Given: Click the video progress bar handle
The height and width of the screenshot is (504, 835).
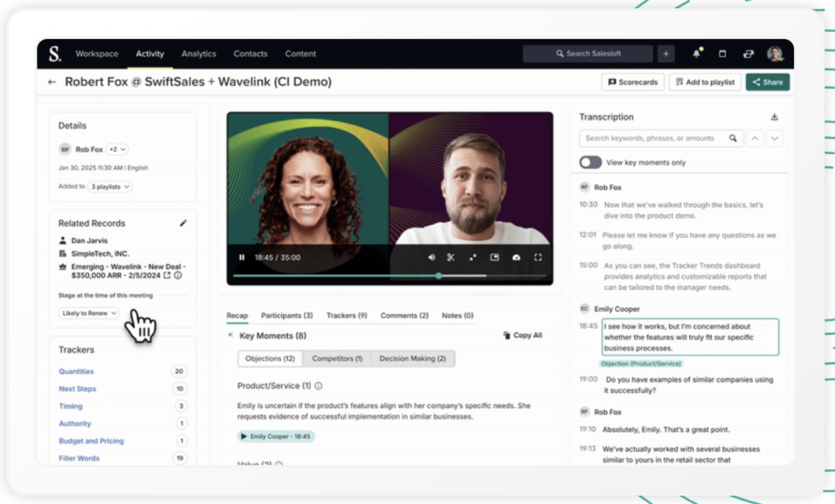Looking at the screenshot, I should 439,276.
